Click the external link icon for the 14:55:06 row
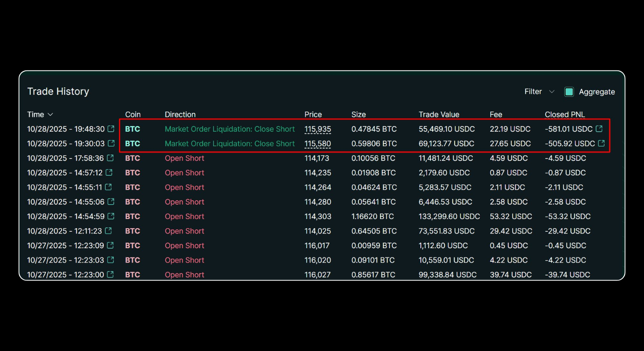 click(x=110, y=202)
